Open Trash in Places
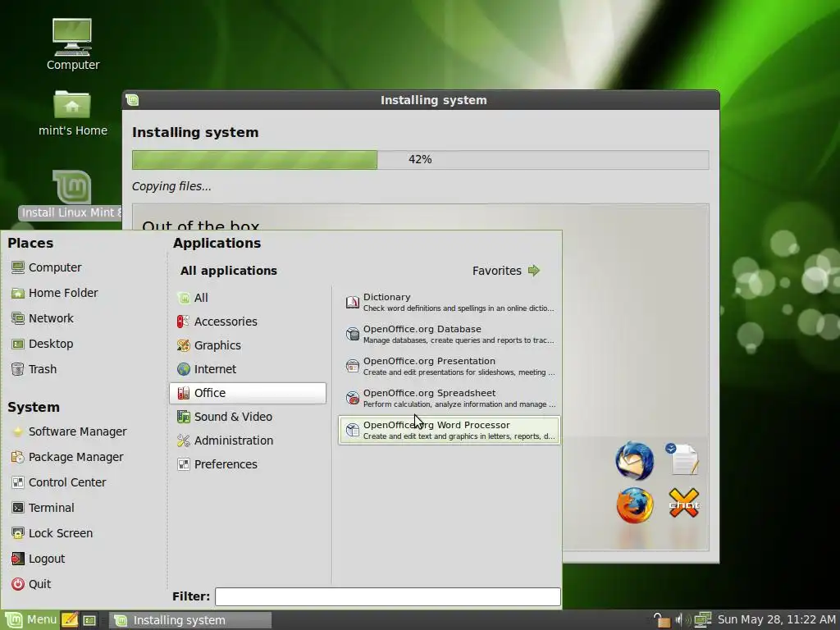The height and width of the screenshot is (630, 840). click(34, 369)
